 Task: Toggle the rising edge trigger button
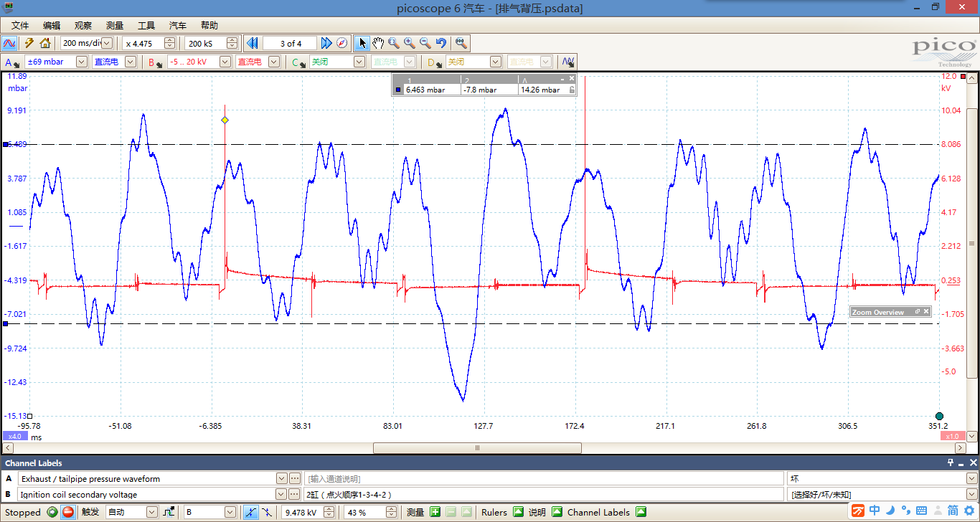(x=251, y=512)
